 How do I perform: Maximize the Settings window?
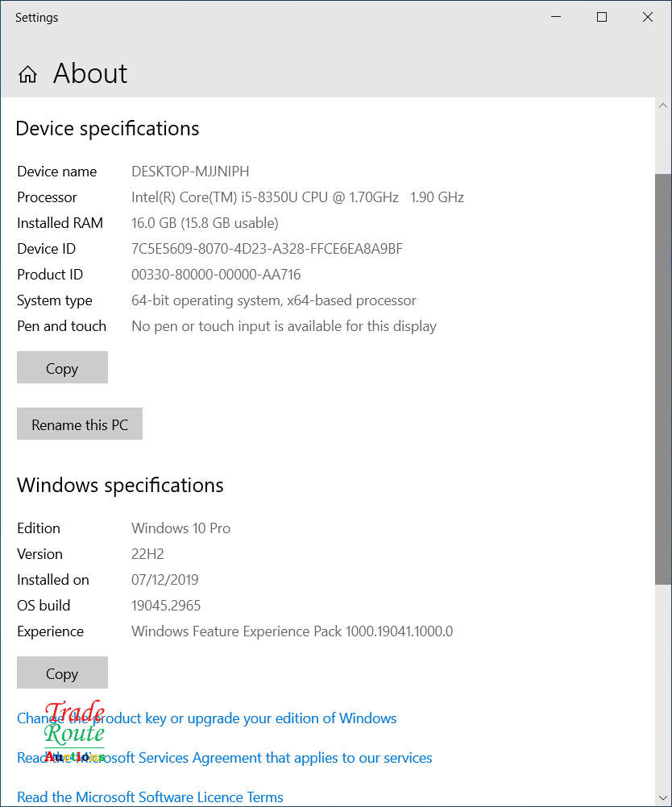coord(602,17)
